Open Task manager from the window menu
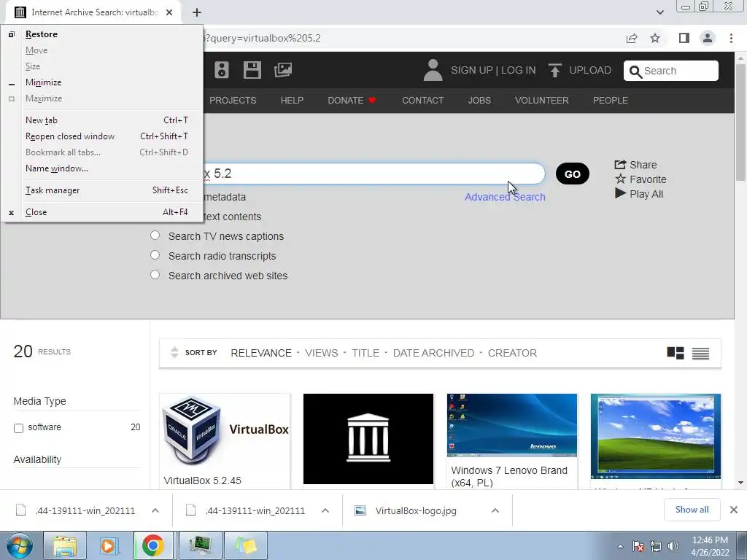 coord(101,190)
